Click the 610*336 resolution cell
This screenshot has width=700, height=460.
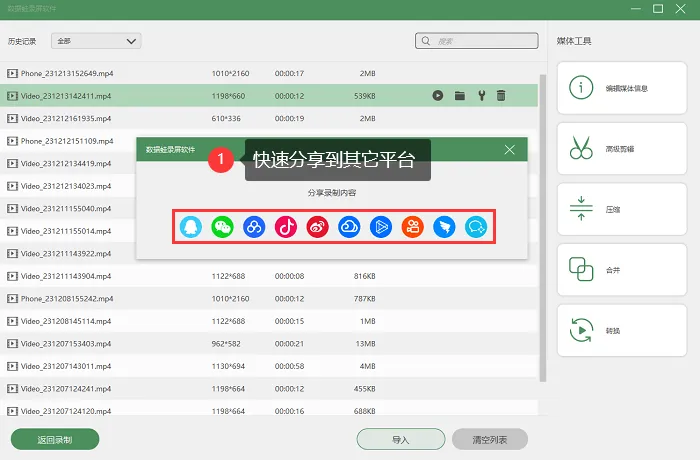coord(226,118)
